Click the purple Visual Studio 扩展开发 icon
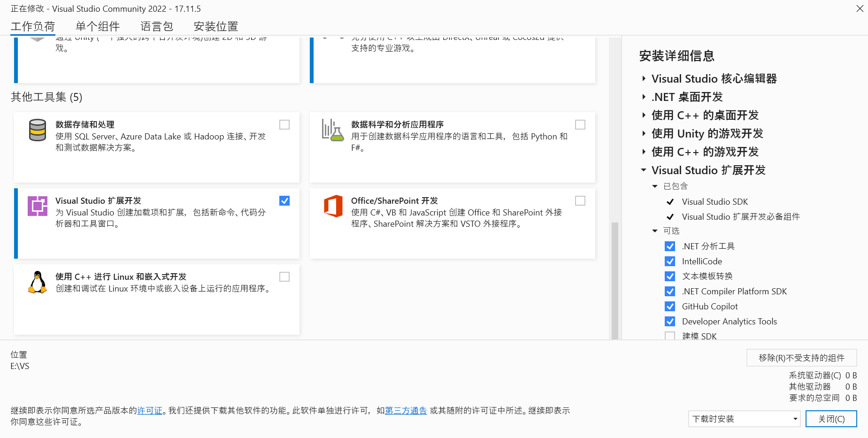This screenshot has width=868, height=438. 38,206
